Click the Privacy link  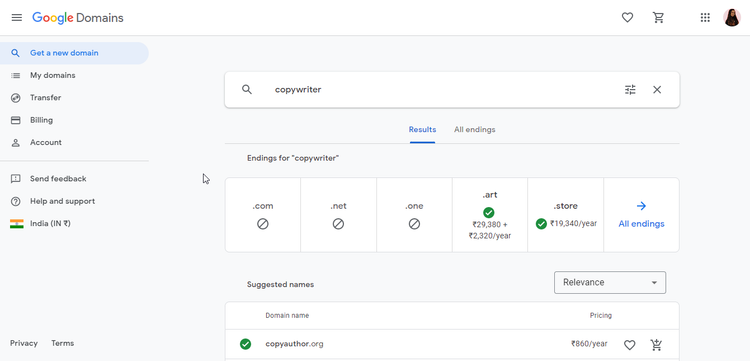24,343
